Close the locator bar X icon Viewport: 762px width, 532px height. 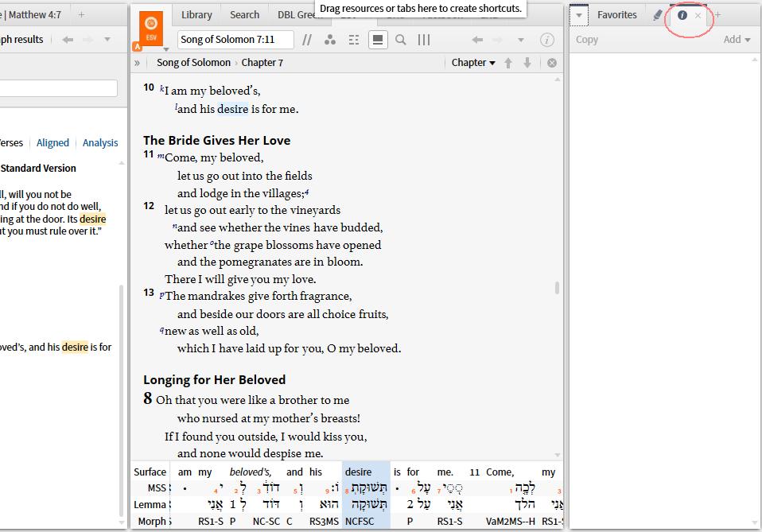551,63
